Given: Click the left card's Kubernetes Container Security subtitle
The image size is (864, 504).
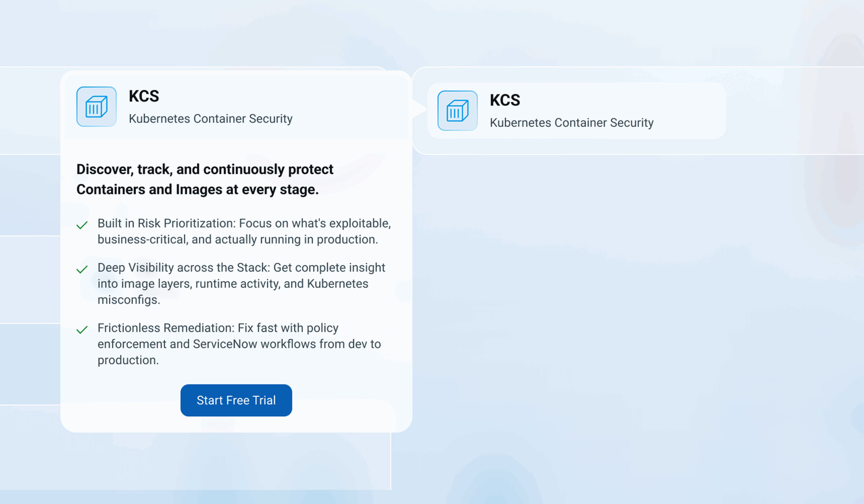Looking at the screenshot, I should click(211, 118).
